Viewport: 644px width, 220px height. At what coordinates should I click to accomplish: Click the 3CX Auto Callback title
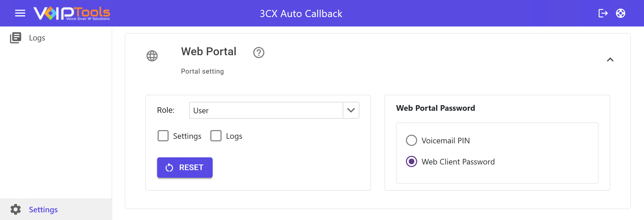[x=301, y=13]
